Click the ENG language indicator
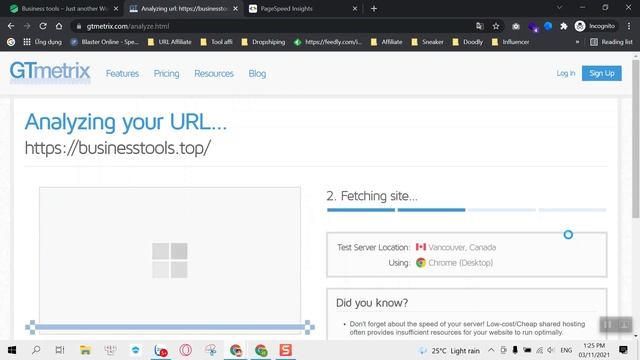Image resolution: width=640 pixels, height=360 pixels. [x=566, y=350]
